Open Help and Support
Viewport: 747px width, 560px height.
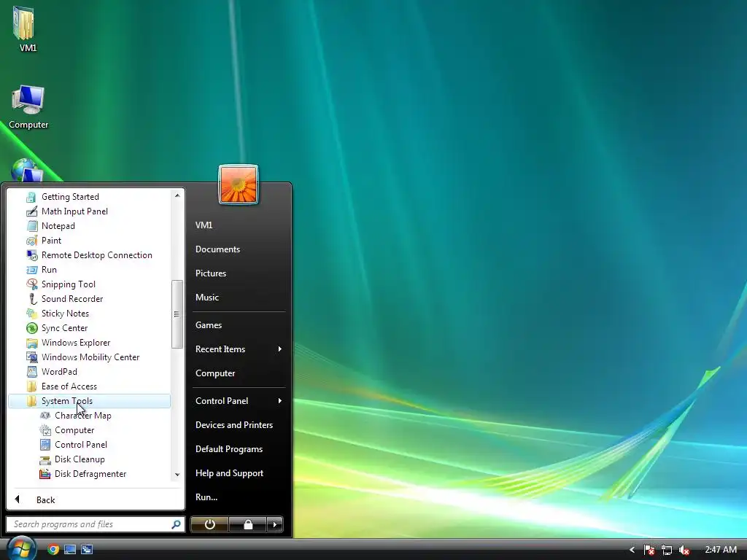[229, 472]
